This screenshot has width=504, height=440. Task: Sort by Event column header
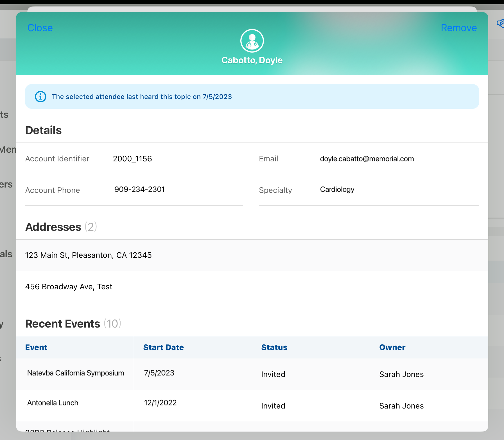(36, 347)
